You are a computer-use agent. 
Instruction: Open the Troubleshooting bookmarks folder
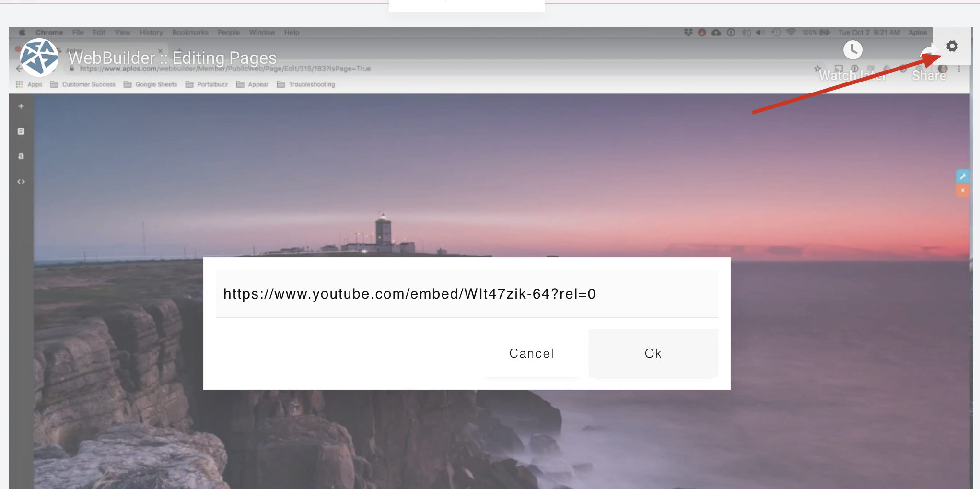pyautogui.click(x=306, y=84)
